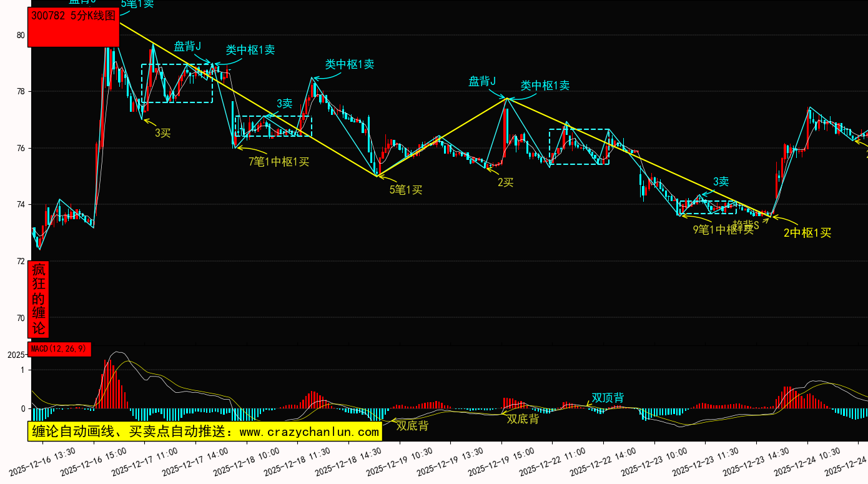Click the 78 price axis label

[21, 92]
